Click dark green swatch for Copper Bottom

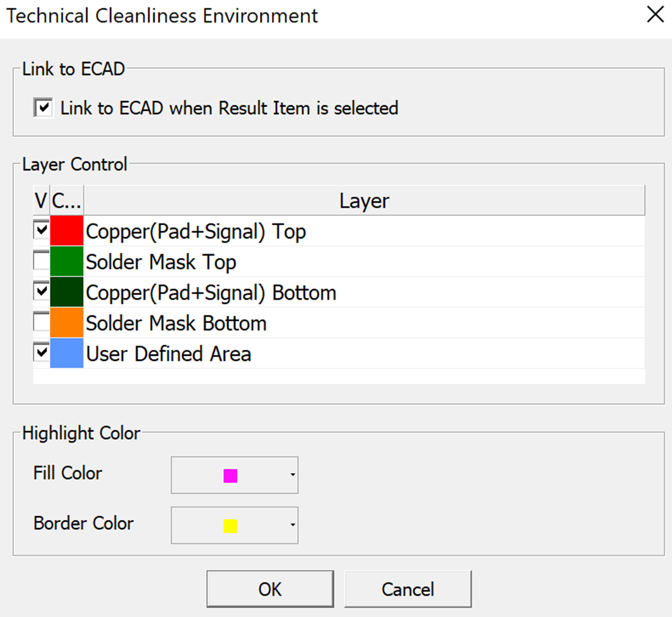click(x=67, y=292)
